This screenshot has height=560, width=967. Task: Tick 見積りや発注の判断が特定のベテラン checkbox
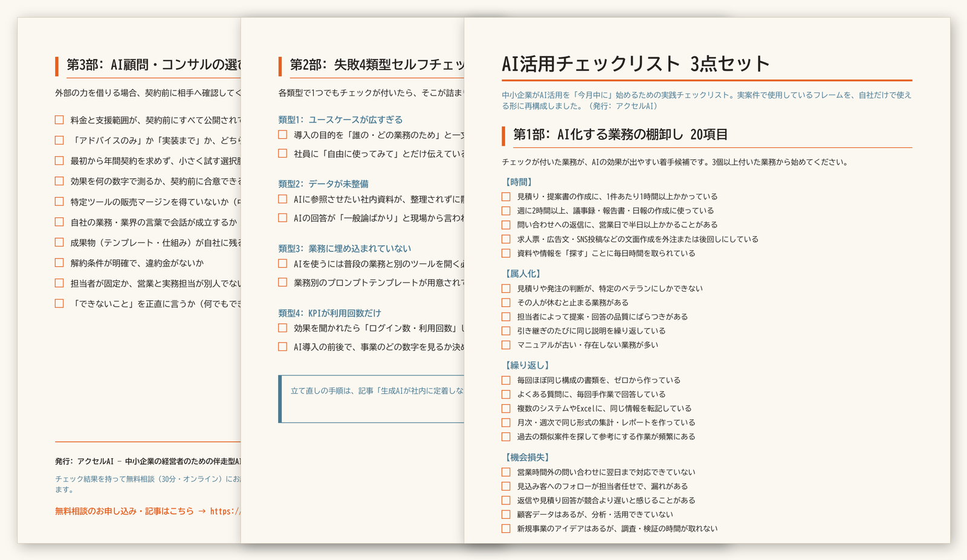click(506, 289)
